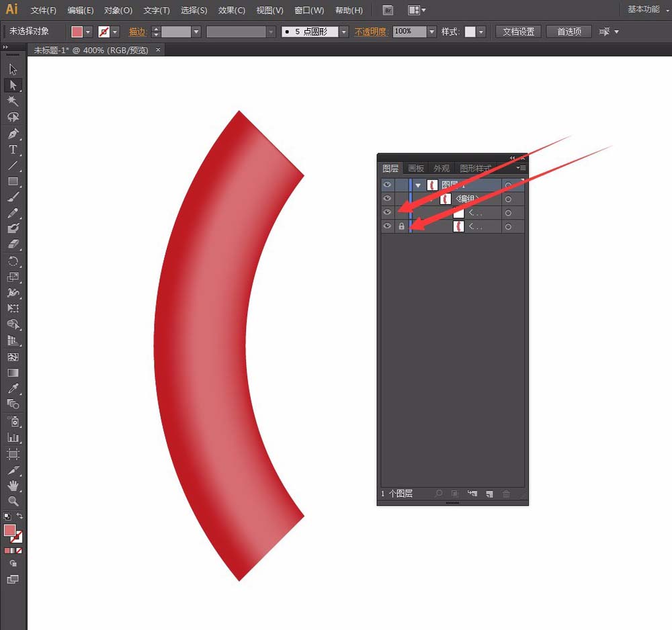The width and height of the screenshot is (672, 630).
Task: Unlock the bottom locked sublayer
Action: click(x=401, y=226)
